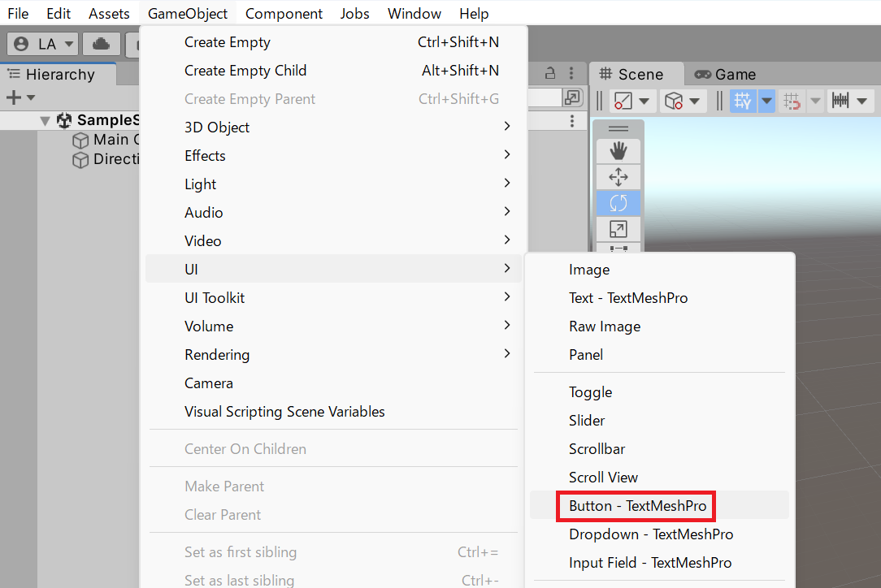Select Button - TextMeshPro from the UI submenu
881x588 pixels.
click(636, 506)
